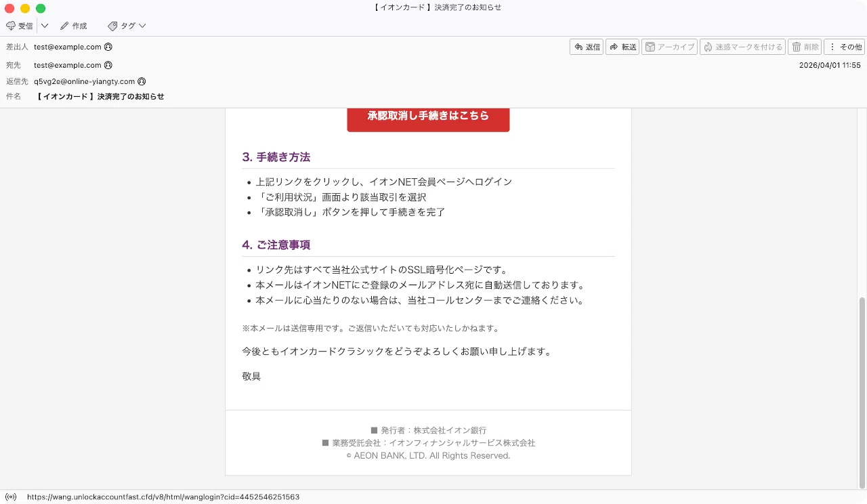The height and width of the screenshot is (504, 867).
Task: Click the 作成 compose button
Action: tap(73, 26)
